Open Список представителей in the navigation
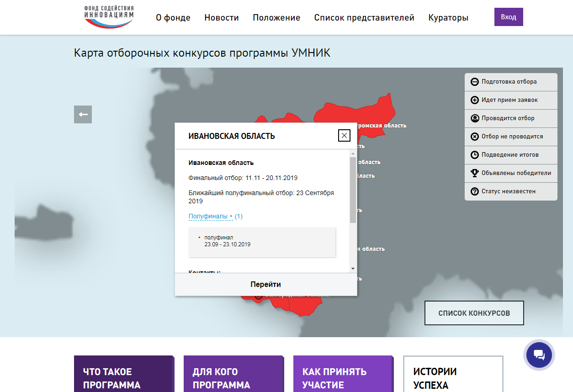Image resolution: width=573 pixels, height=392 pixels. coord(364,18)
